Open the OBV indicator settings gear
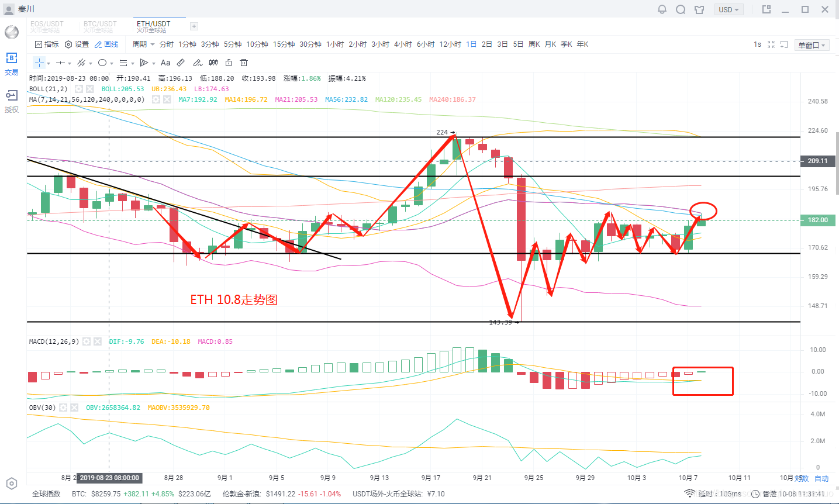The width and height of the screenshot is (839, 504). tap(63, 408)
